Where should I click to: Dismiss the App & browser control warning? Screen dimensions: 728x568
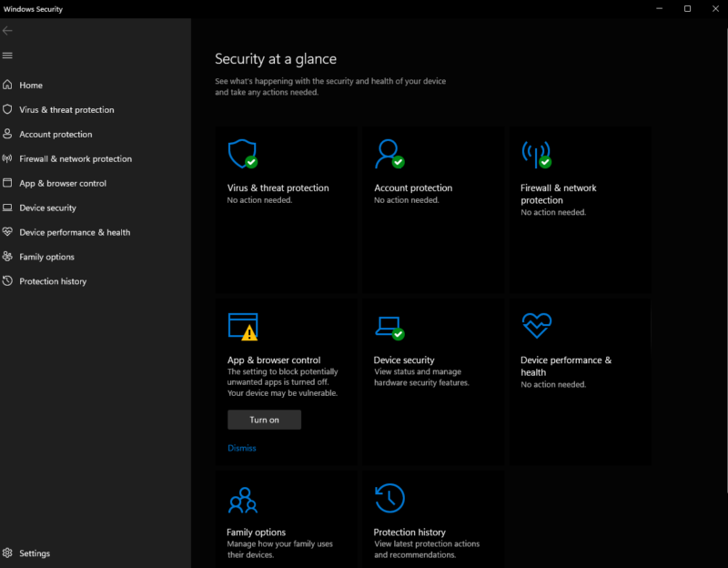click(x=242, y=448)
